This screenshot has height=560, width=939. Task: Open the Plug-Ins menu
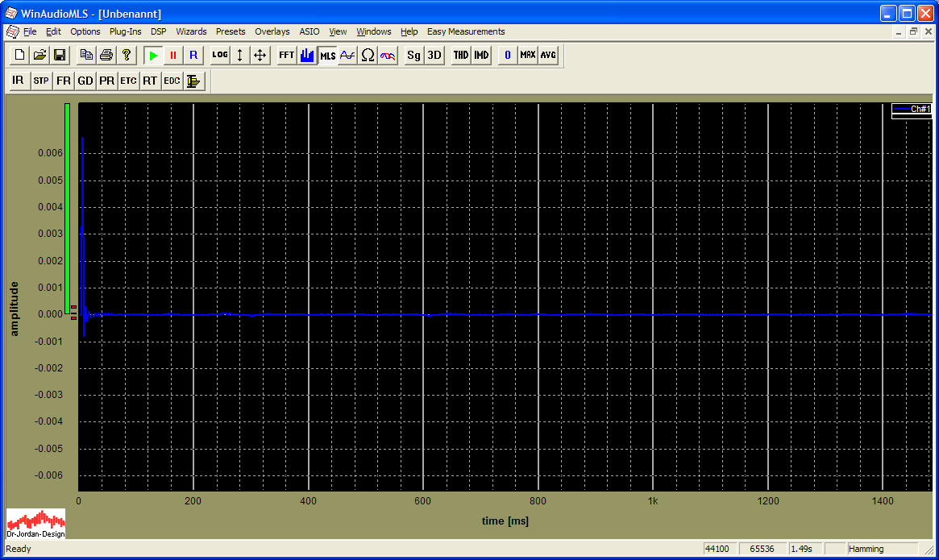point(125,32)
